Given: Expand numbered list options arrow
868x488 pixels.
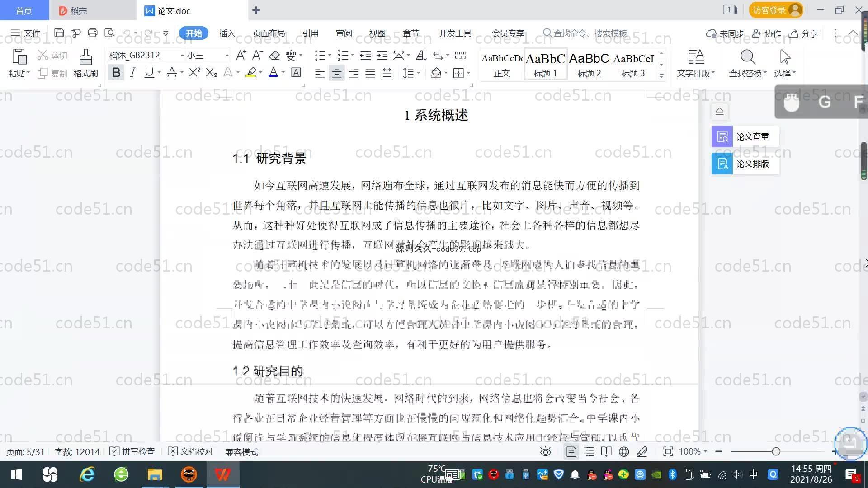Looking at the screenshot, I should (x=352, y=56).
